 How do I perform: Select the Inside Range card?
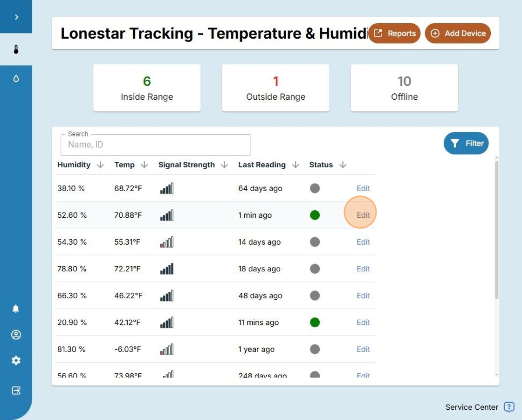147,88
